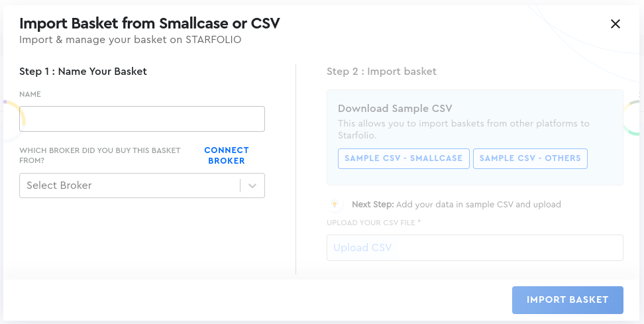Download the Sample CSV - Smallcase file
The image size is (644, 324).
(x=403, y=158)
